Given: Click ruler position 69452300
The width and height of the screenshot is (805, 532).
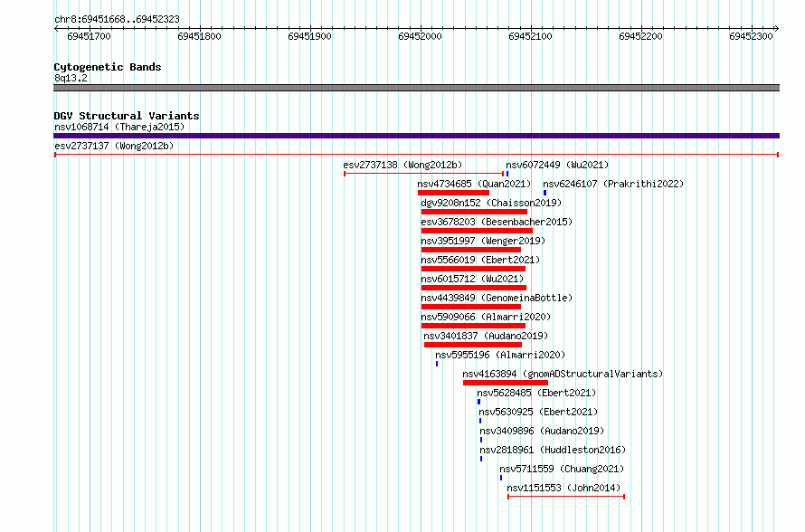Looking at the screenshot, I should 751,36.
